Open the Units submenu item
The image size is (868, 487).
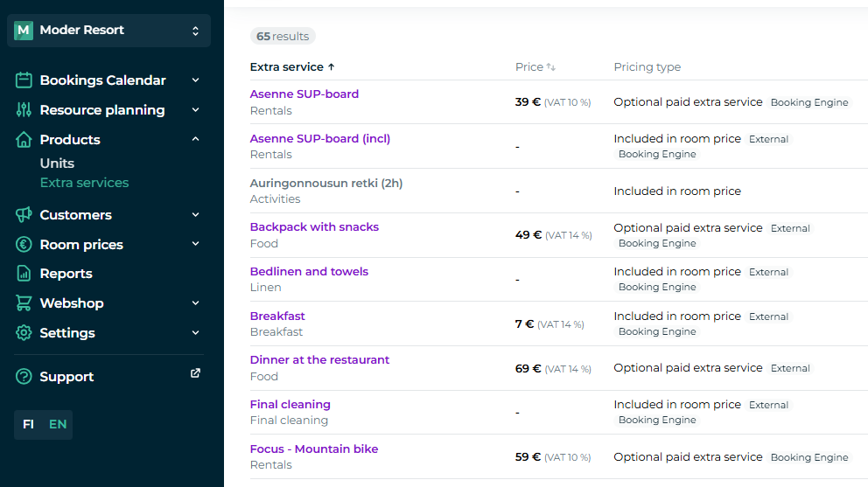(x=57, y=163)
